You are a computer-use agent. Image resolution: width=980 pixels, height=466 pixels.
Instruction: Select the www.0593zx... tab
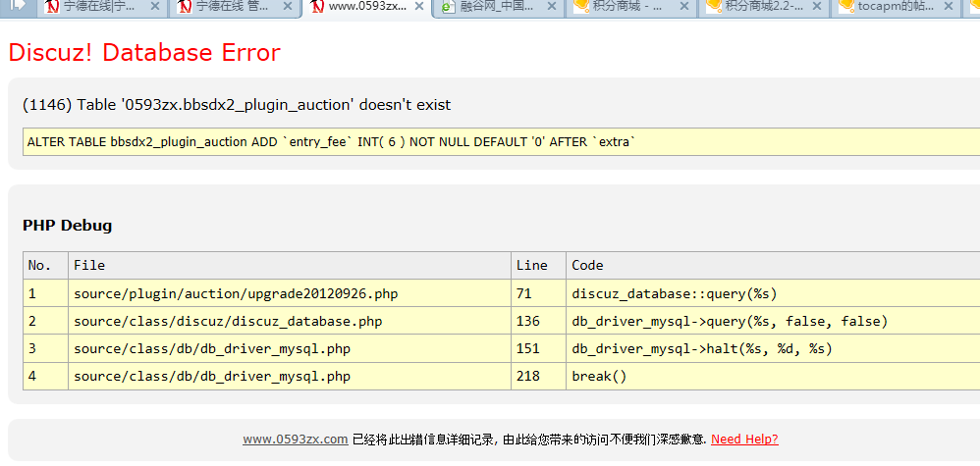[367, 8]
